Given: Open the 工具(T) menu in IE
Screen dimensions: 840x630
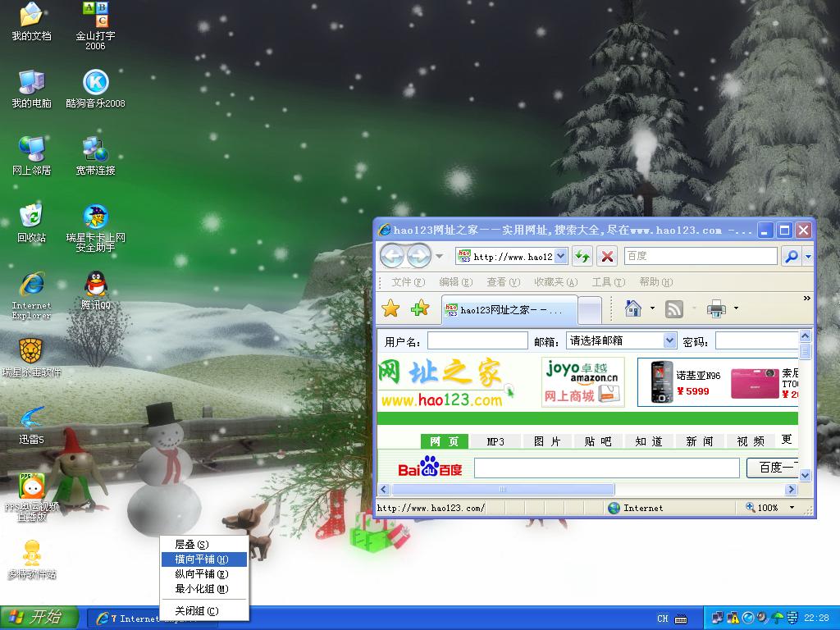Looking at the screenshot, I should click(608, 282).
